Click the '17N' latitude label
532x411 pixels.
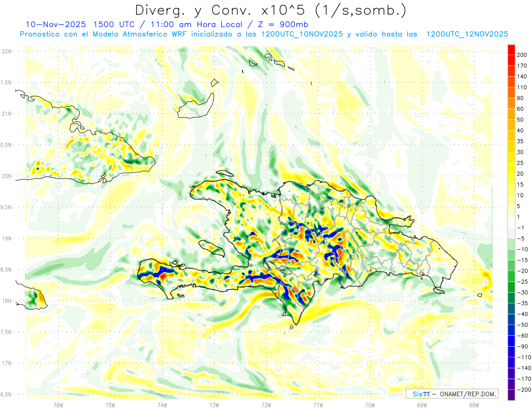coord(6,363)
